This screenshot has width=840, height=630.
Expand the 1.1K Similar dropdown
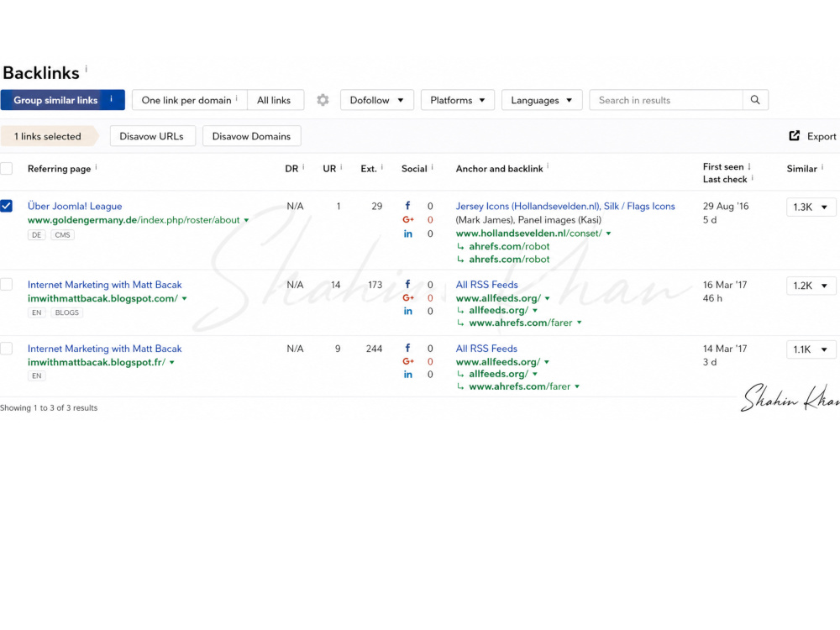click(811, 349)
